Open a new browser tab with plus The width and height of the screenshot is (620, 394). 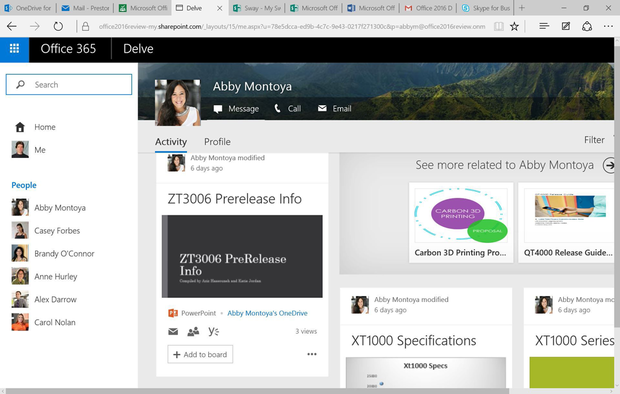(x=522, y=8)
